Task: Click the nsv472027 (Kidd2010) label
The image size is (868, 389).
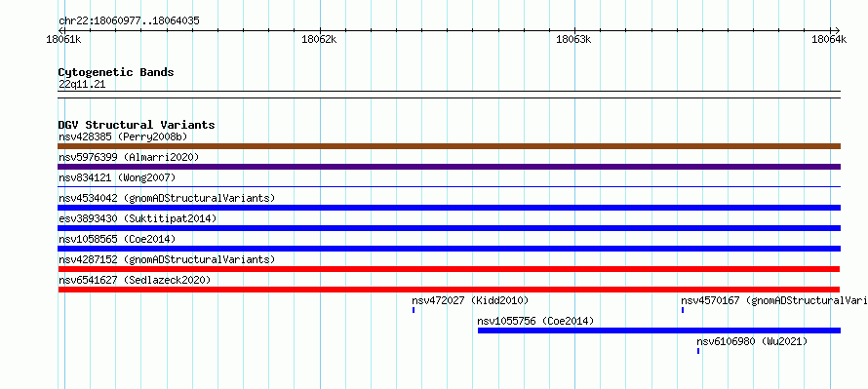Action: (470, 300)
